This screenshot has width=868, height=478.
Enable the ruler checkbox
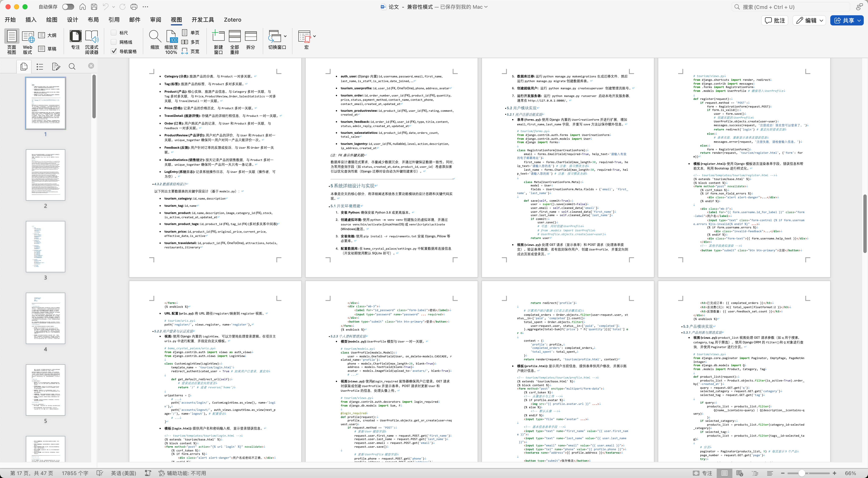pyautogui.click(x=114, y=33)
